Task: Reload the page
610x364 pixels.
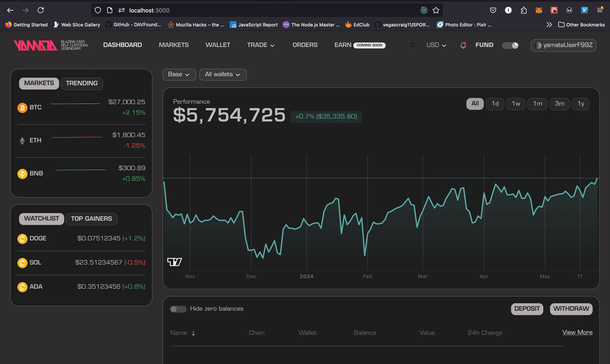Action: coord(41,10)
